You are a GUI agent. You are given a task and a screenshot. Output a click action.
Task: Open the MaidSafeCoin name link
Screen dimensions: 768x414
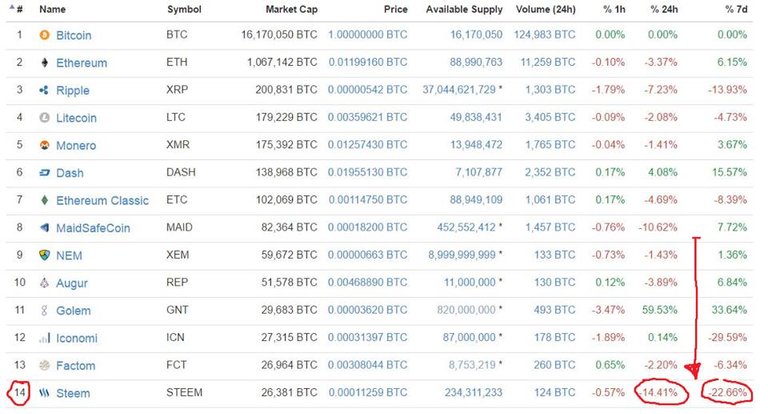(93, 228)
